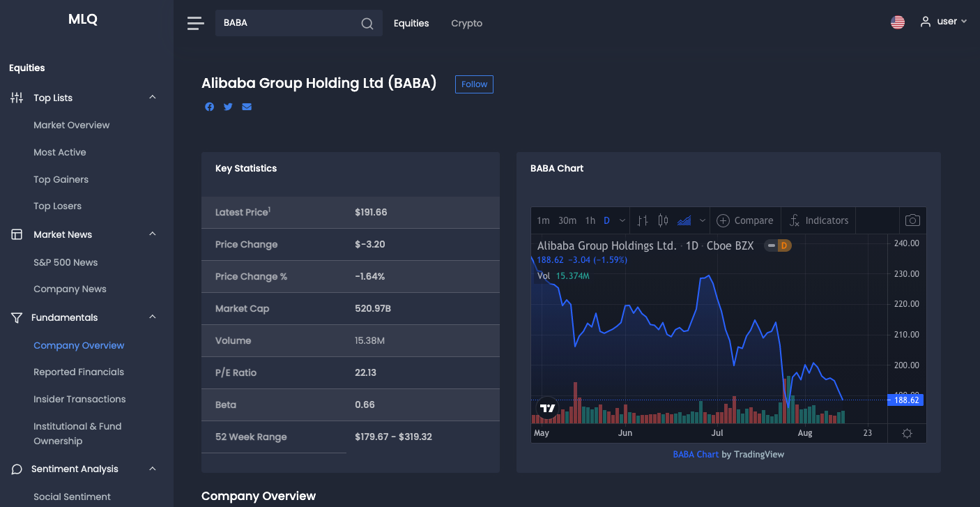Click the Latest Price value $191.66

371,212
